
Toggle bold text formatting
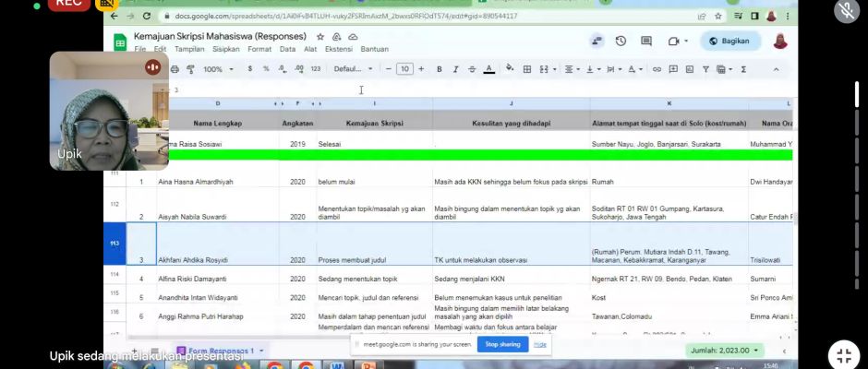(x=440, y=69)
